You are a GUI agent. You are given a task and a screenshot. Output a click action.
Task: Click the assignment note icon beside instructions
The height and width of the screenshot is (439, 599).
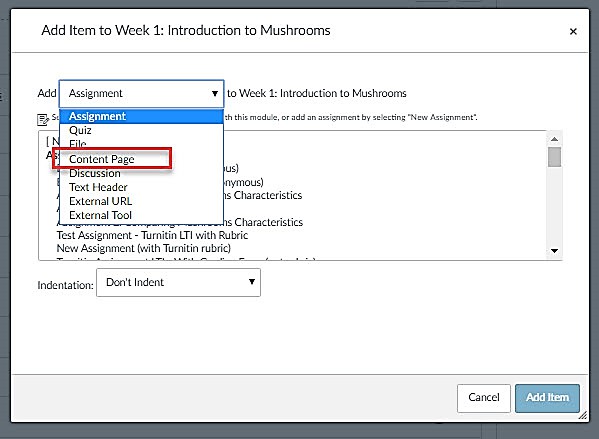pos(43,120)
